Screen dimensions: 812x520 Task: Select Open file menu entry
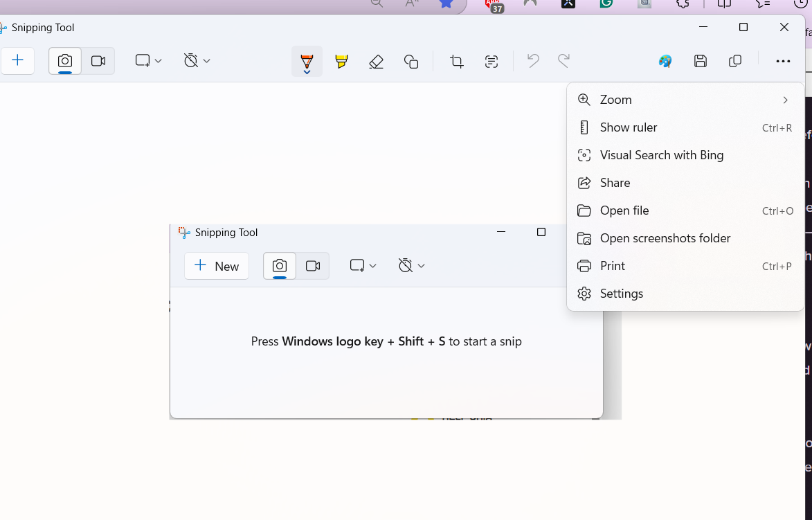pos(685,210)
